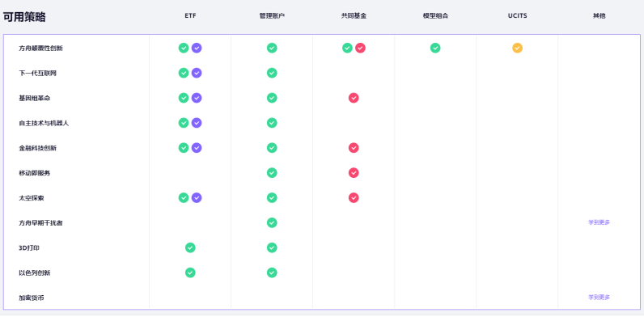Open 学到更多 link for 方舟早期干扰者

click(x=599, y=222)
